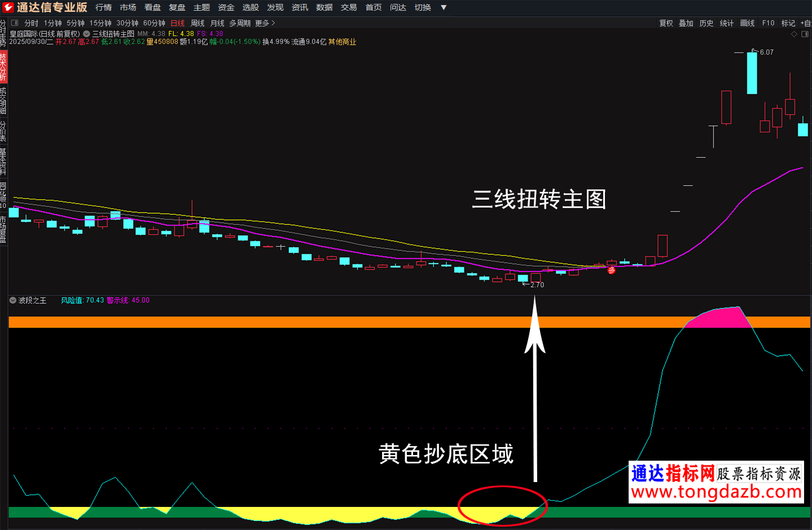Click the 统计 statistics button
This screenshot has height=530, width=812.
coord(727,23)
